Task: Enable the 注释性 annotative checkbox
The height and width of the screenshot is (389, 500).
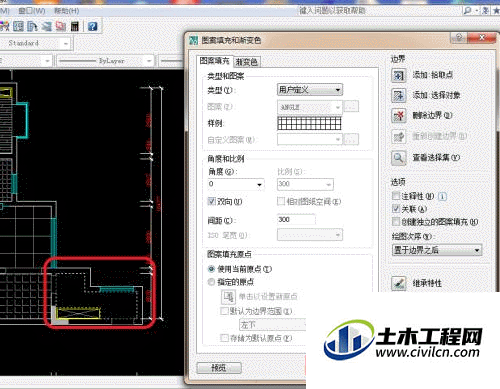Action: pyautogui.click(x=396, y=196)
